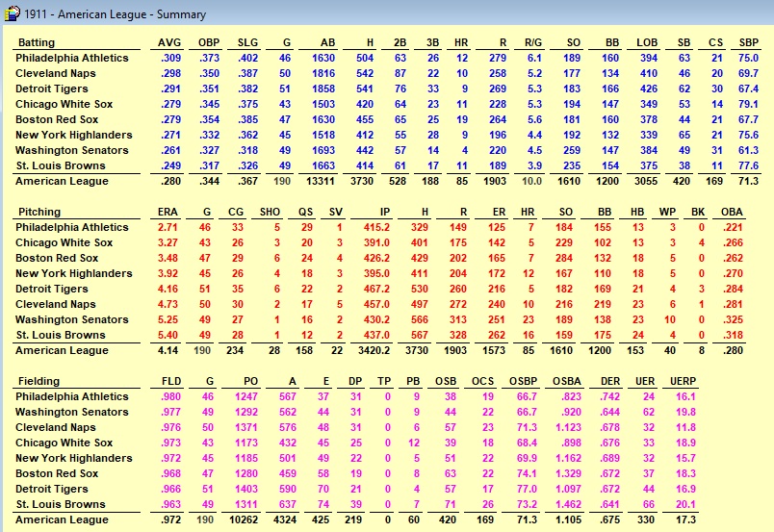Click the OSBA column header

point(567,381)
